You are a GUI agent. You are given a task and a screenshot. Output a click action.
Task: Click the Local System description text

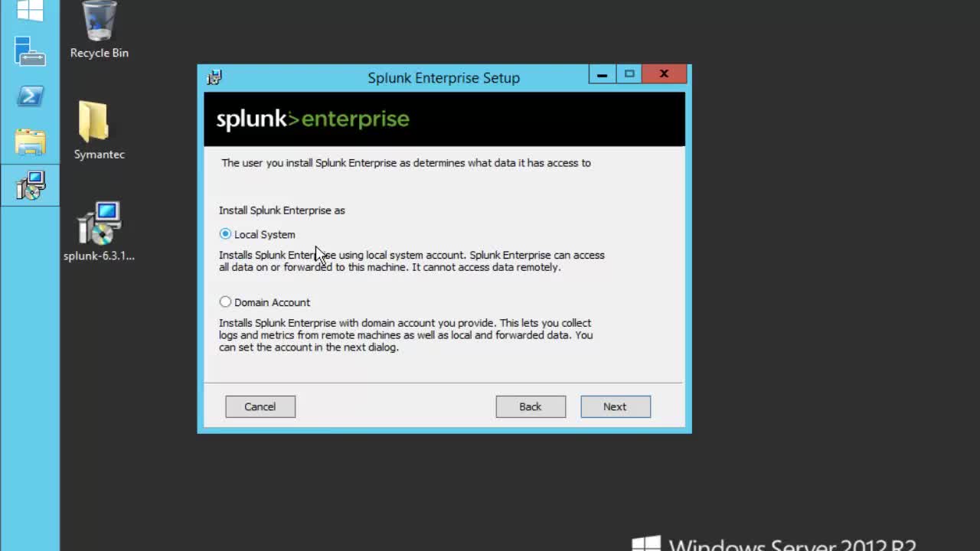[x=412, y=261]
